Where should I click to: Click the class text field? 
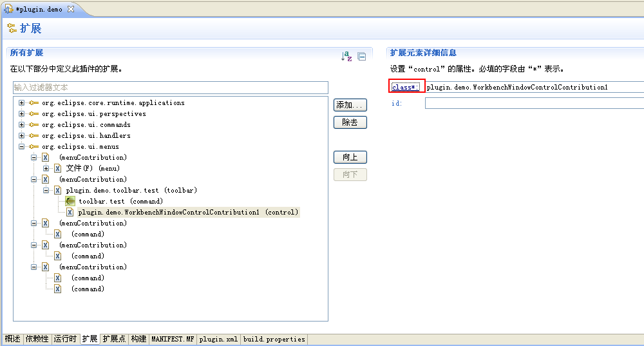(x=535, y=87)
